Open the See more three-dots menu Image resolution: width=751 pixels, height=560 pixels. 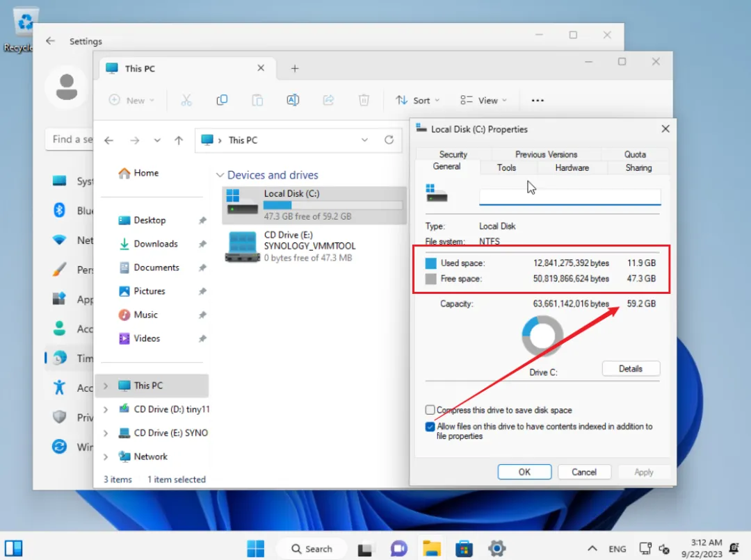coord(537,100)
